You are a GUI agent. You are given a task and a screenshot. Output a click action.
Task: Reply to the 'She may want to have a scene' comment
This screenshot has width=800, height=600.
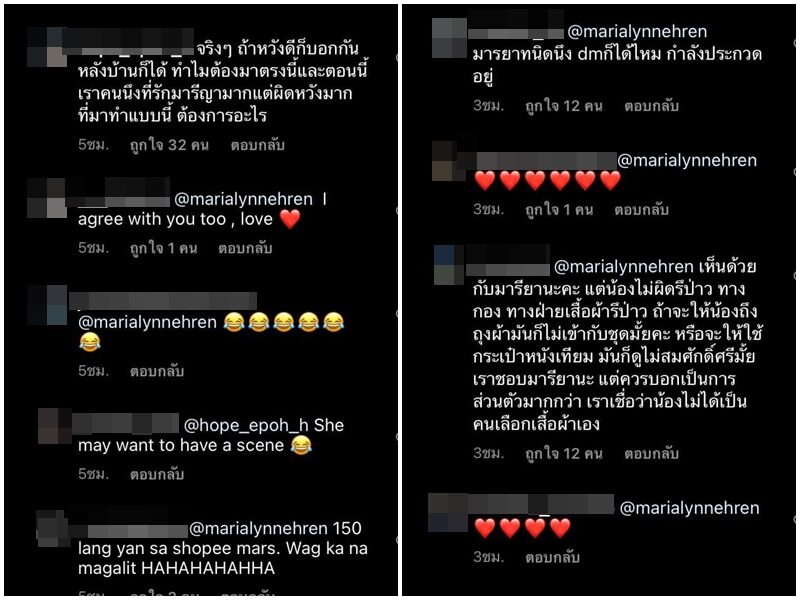click(157, 474)
